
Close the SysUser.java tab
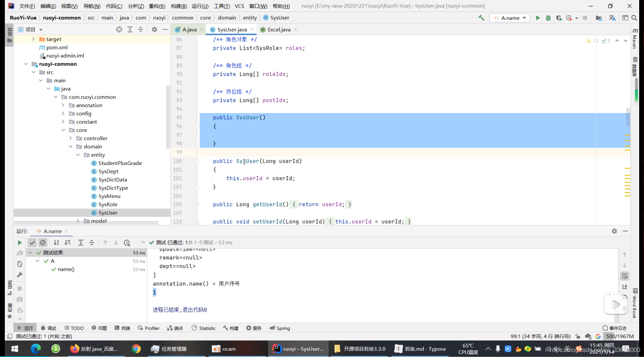click(x=252, y=30)
